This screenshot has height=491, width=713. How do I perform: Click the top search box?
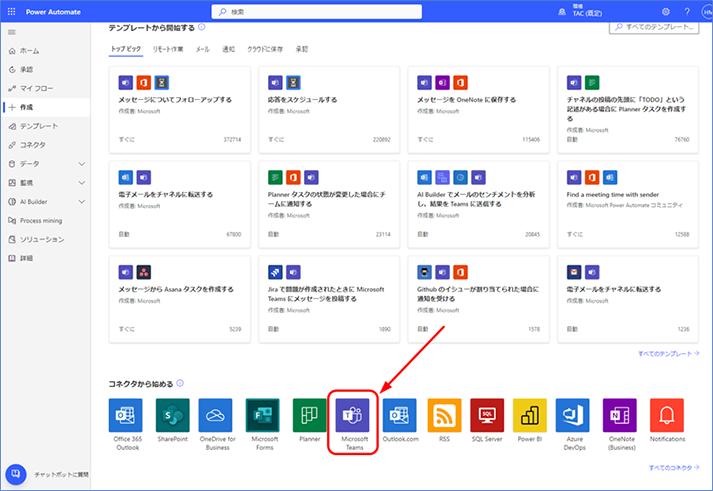(316, 12)
